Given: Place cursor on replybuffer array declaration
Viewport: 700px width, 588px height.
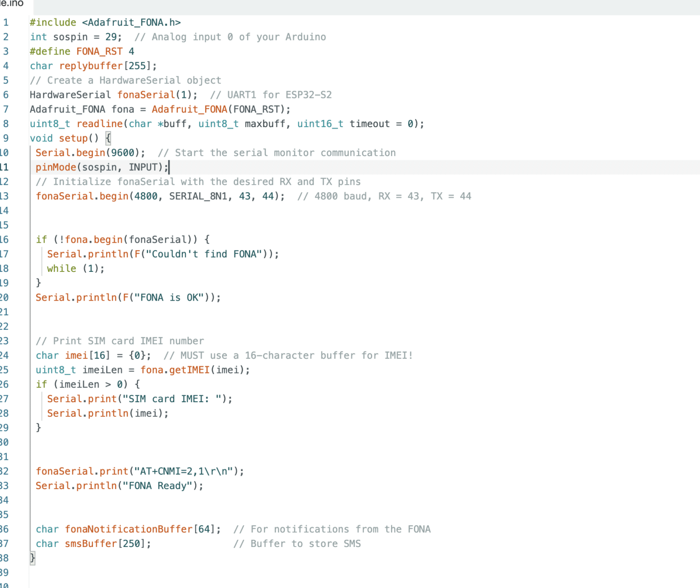Looking at the screenshot, I should coord(91,66).
